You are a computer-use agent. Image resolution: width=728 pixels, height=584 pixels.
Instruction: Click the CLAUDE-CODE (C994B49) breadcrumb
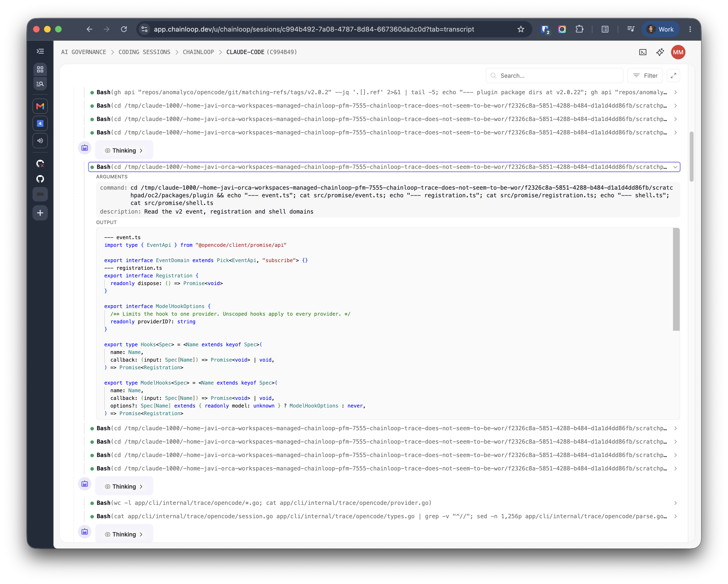coord(262,52)
